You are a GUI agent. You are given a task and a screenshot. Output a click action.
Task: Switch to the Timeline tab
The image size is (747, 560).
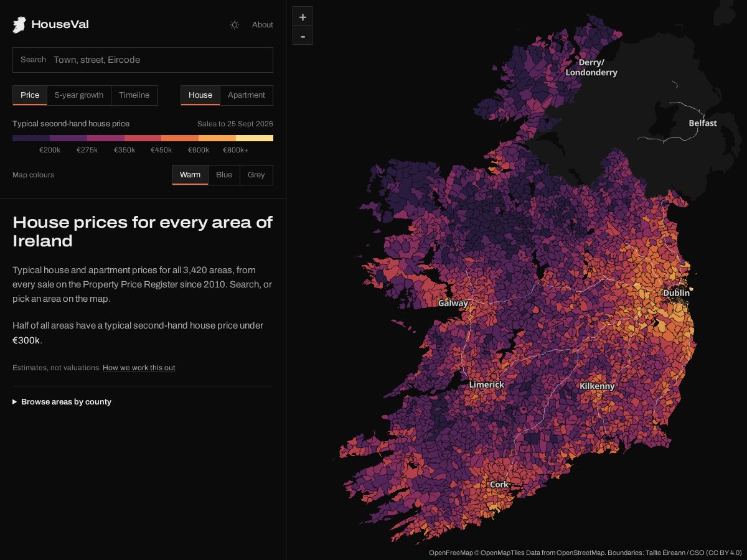pyautogui.click(x=134, y=95)
